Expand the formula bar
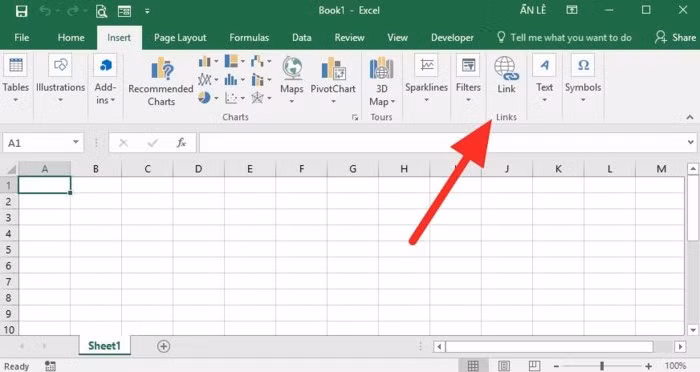The width and height of the screenshot is (700, 372). [x=691, y=142]
